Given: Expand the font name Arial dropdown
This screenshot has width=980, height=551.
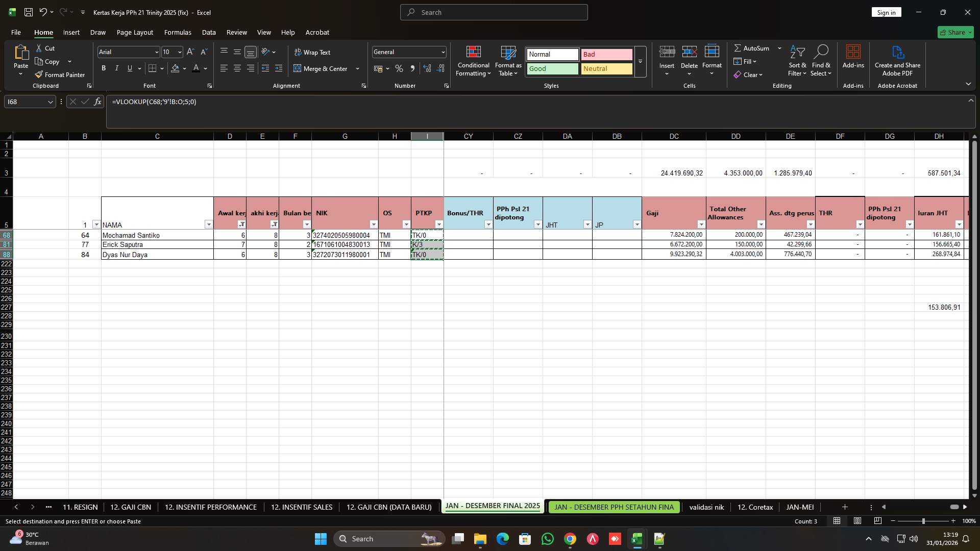Looking at the screenshot, I should tap(156, 52).
